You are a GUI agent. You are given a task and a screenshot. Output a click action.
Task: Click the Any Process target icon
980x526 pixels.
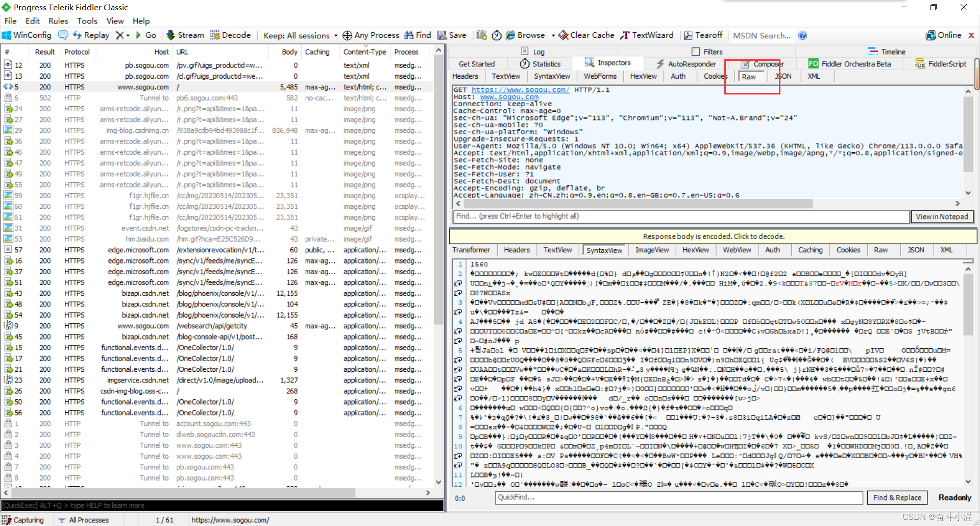click(x=347, y=35)
